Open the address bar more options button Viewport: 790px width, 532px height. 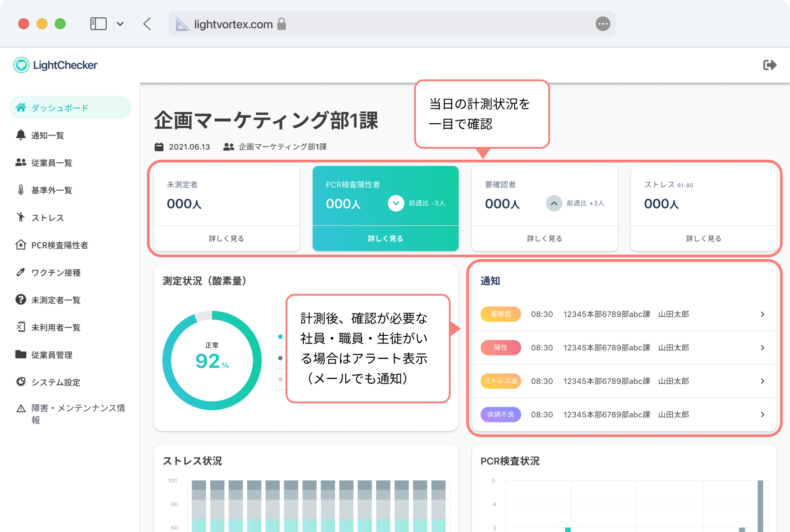[x=603, y=24]
